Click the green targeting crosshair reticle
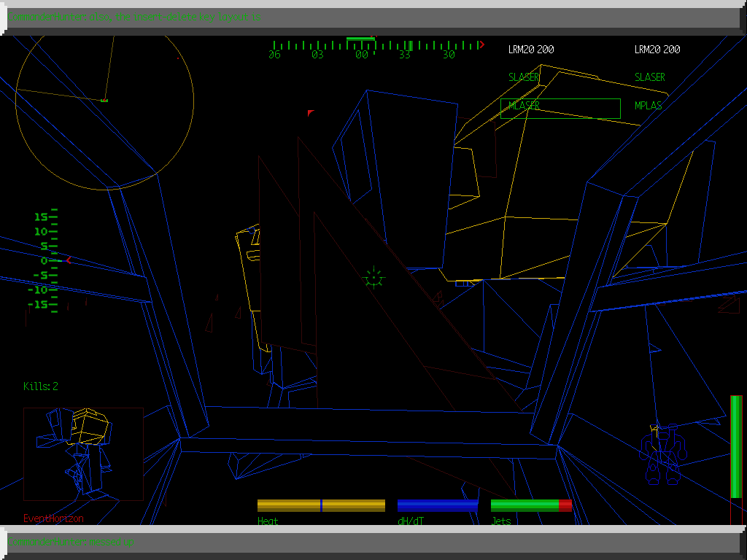 click(373, 278)
